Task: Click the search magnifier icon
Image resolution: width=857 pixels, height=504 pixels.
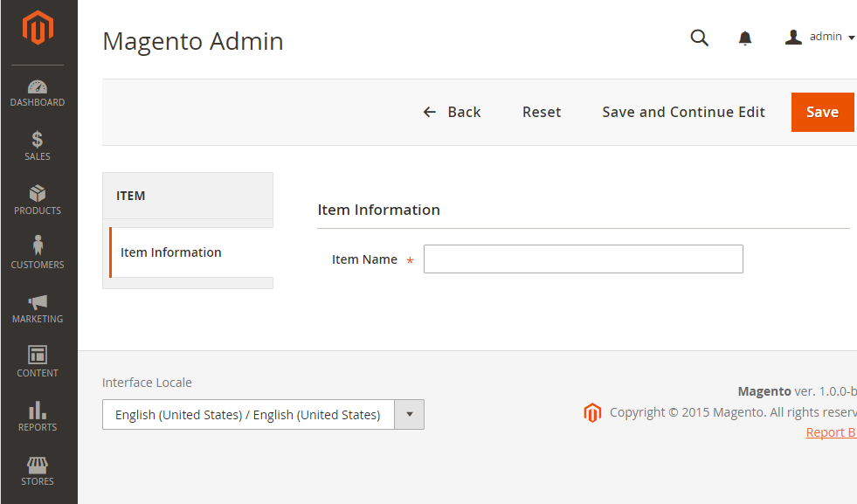Action: pos(699,38)
